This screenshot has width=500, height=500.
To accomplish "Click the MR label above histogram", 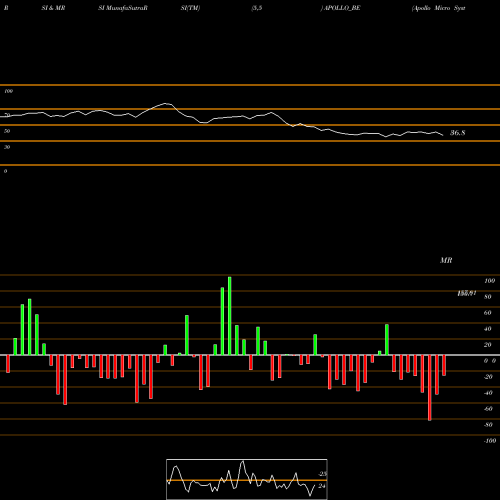I will pyautogui.click(x=446, y=260).
